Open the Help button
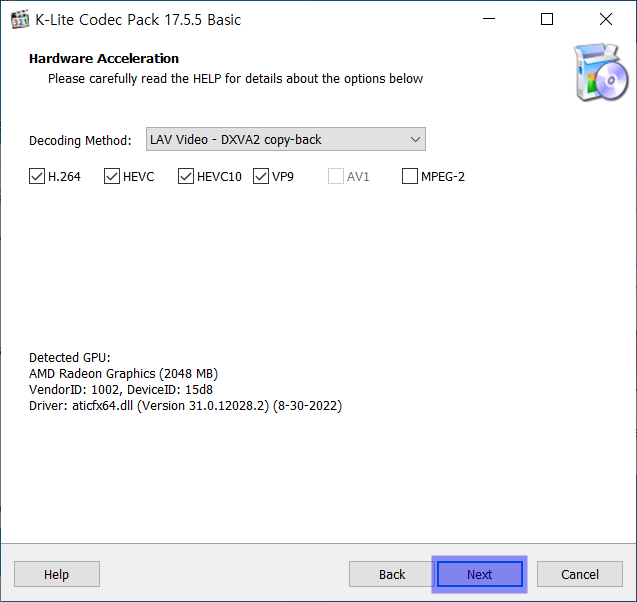 pyautogui.click(x=57, y=574)
